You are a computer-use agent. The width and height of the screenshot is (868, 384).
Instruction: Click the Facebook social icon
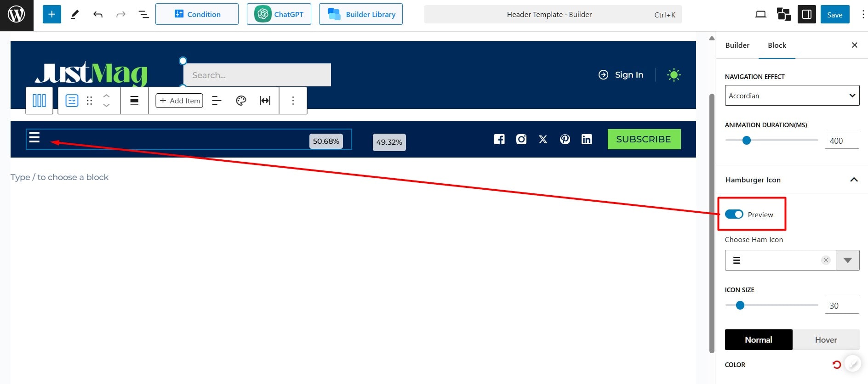(499, 139)
